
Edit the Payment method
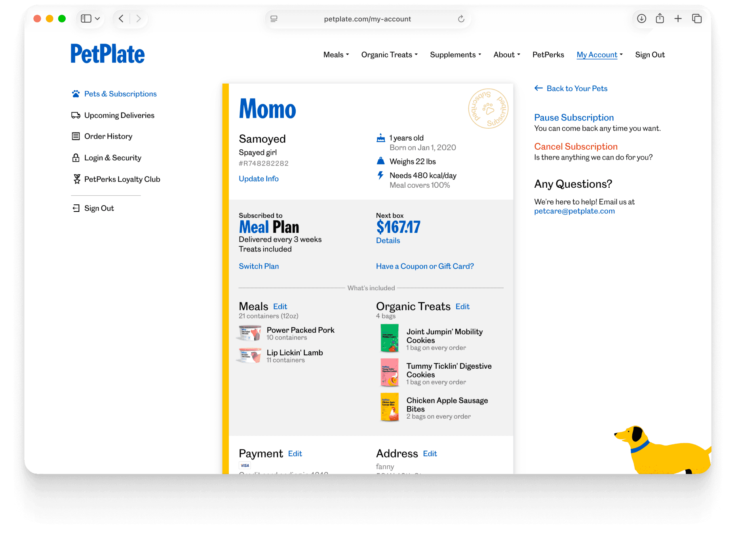(295, 453)
